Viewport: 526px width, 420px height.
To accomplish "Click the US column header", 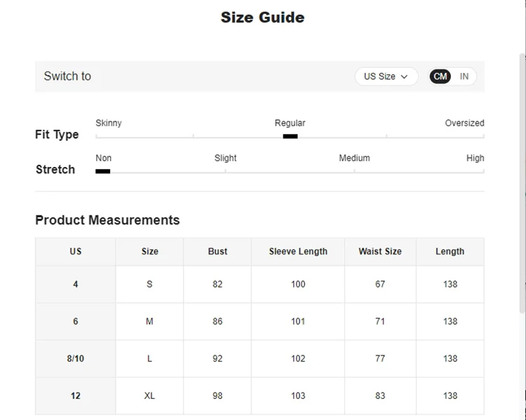I will coord(76,251).
